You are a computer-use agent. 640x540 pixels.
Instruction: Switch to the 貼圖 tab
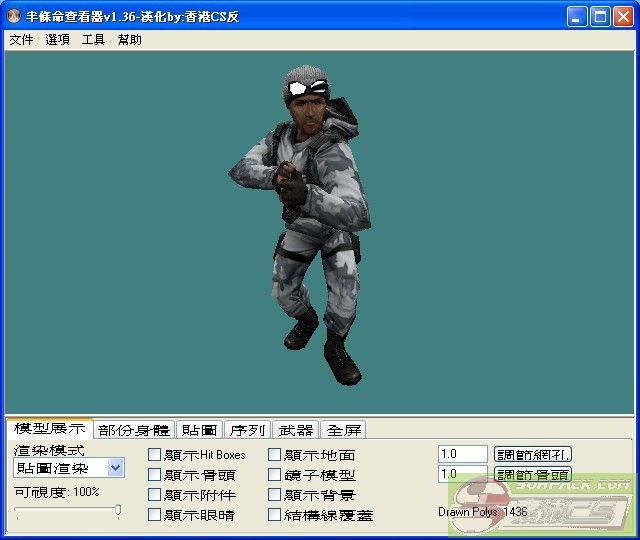click(199, 430)
